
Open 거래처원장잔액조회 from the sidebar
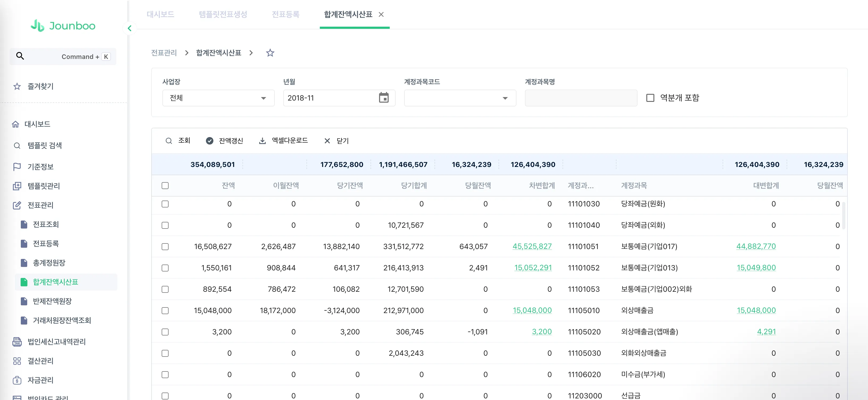[62, 321]
